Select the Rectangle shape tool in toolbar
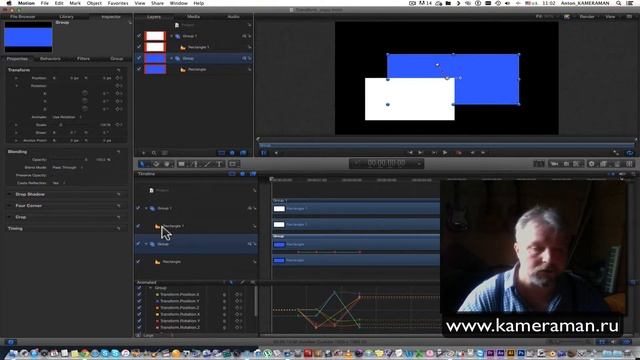This screenshot has height=360, width=640. (x=182, y=164)
